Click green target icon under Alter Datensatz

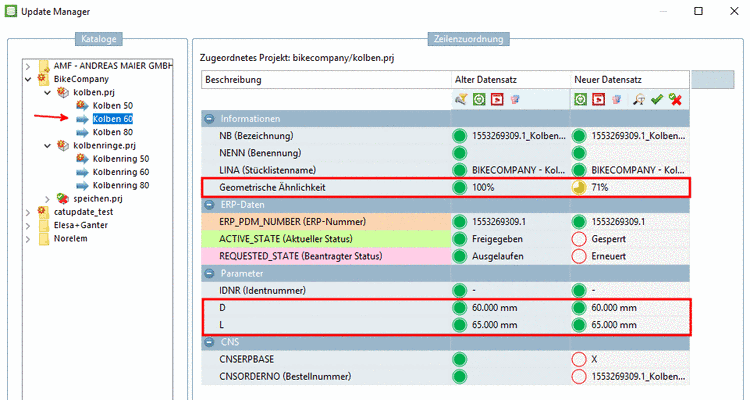479,99
